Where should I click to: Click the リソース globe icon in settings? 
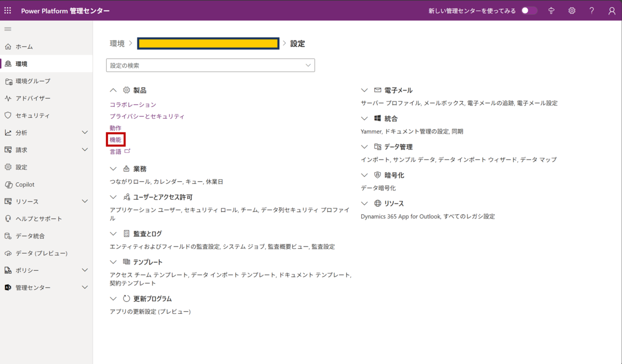click(x=377, y=203)
